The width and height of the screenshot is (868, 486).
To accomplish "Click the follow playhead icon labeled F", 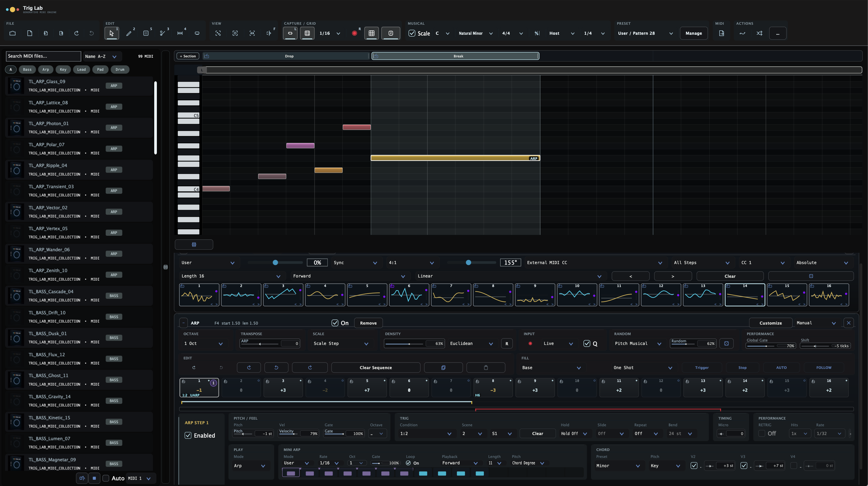I will 269,33.
